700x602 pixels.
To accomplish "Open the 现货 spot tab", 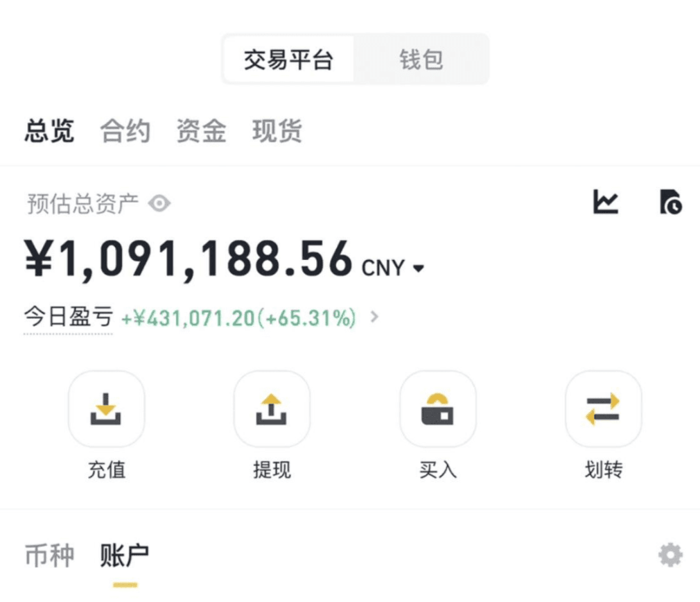I will 277,131.
